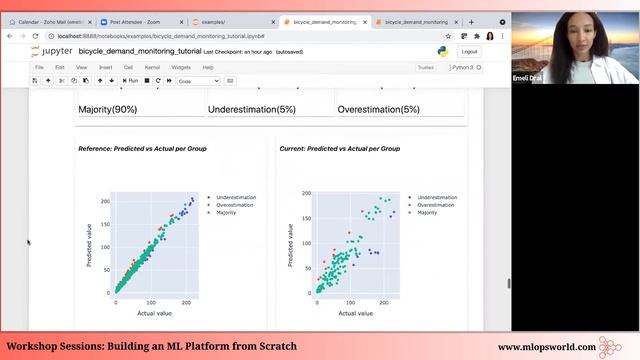Click the speaker webcam video thumbnail
The height and width of the screenshot is (360, 640).
pyautogui.click(x=576, y=48)
